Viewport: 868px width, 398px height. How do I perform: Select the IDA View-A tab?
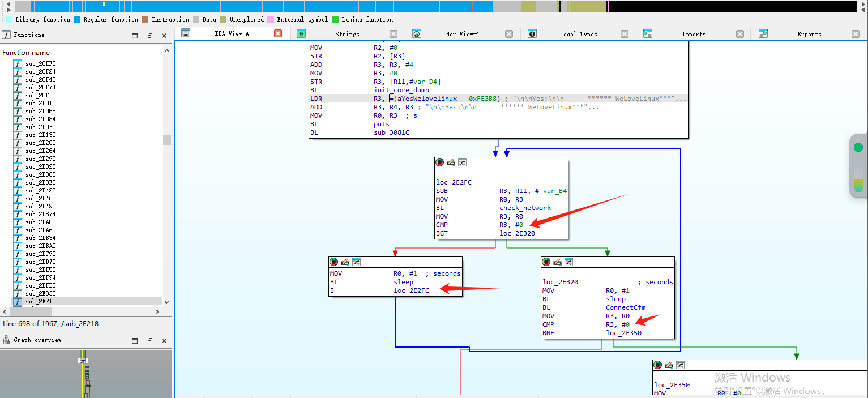point(232,34)
